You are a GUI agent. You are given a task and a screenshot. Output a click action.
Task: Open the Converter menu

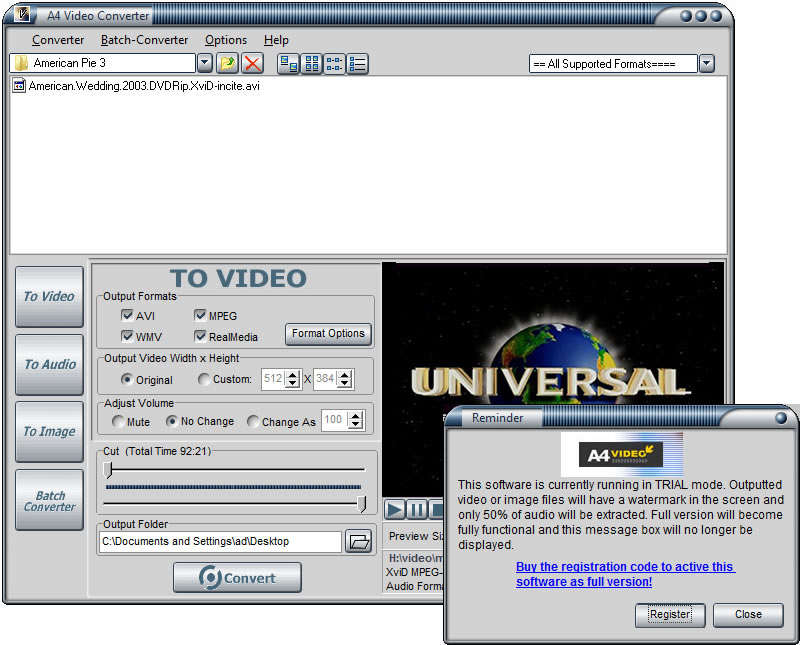tap(58, 40)
